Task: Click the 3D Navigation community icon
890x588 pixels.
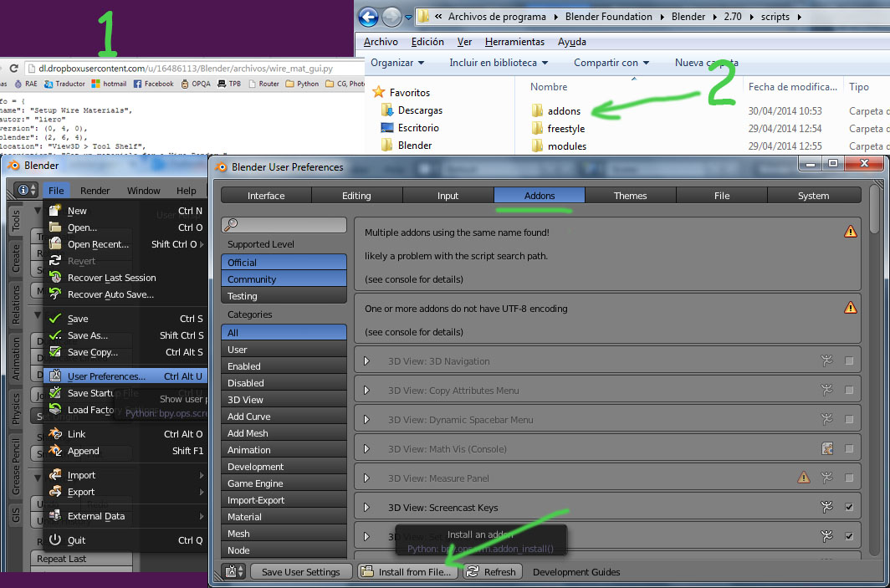Action: 827,360
